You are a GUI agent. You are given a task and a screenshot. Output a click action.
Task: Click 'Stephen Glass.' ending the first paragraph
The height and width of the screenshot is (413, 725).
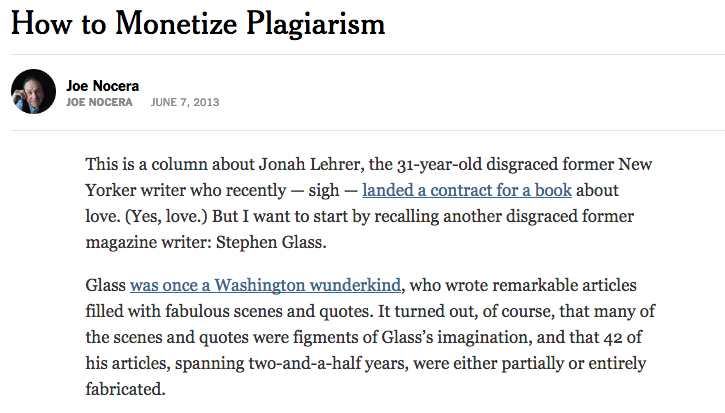point(271,242)
